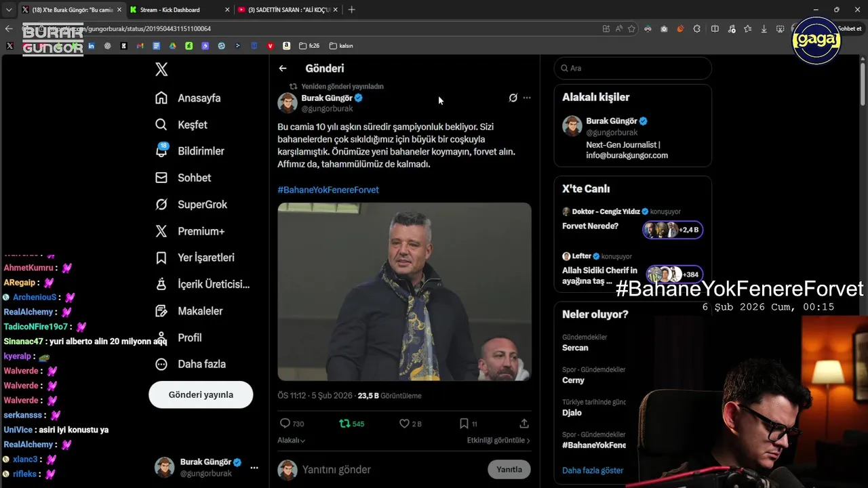Open the post's photo
Screen dimensions: 868x488
point(404,291)
